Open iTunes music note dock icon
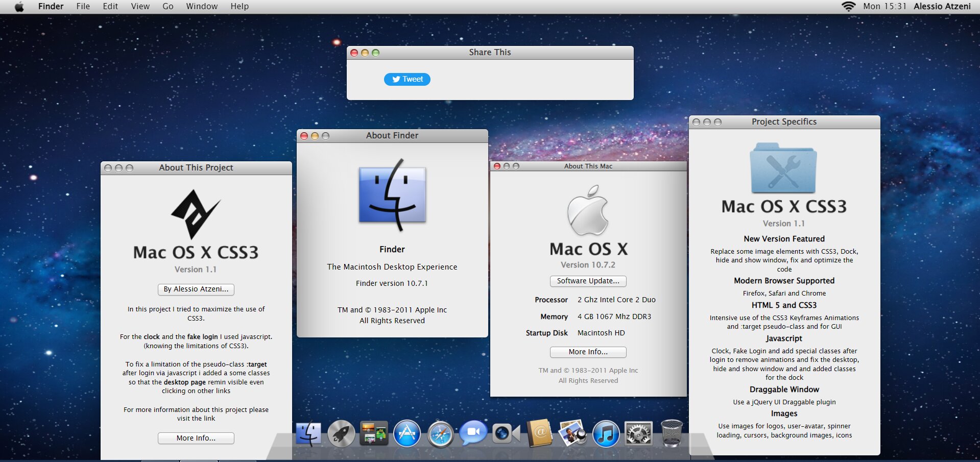Viewport: 980px width, 462px height. [606, 434]
